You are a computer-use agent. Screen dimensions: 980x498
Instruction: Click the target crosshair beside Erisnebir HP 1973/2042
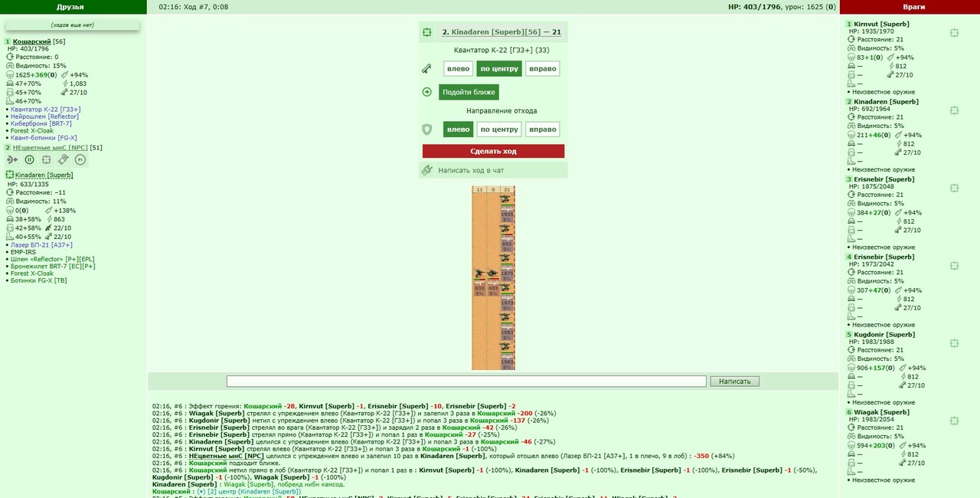(x=954, y=266)
